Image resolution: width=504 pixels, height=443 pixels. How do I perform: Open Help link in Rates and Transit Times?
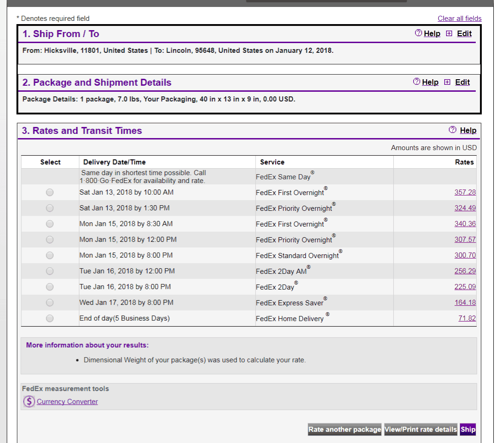pos(468,130)
